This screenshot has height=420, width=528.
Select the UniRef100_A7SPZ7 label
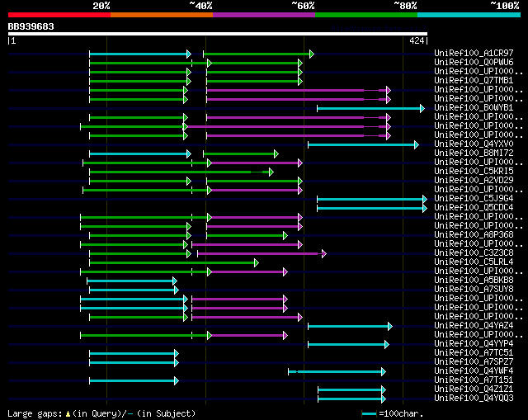click(x=474, y=362)
